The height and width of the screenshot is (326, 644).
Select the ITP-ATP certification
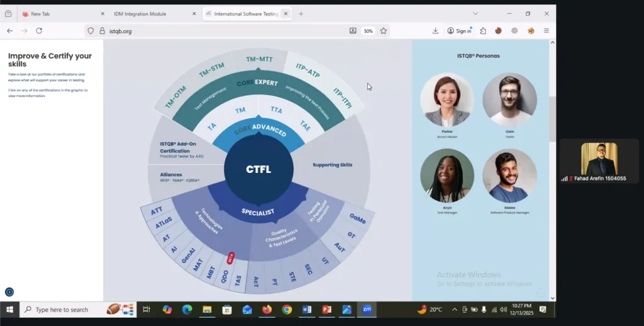[x=308, y=70]
